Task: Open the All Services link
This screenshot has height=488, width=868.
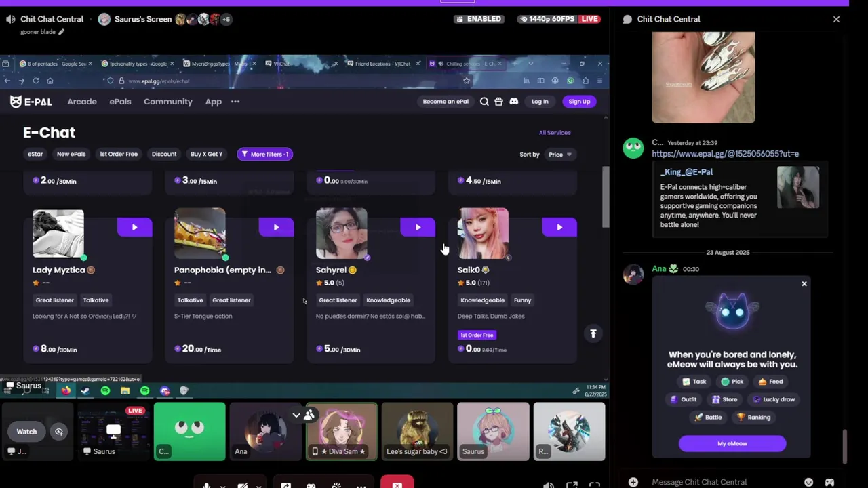Action: point(555,133)
